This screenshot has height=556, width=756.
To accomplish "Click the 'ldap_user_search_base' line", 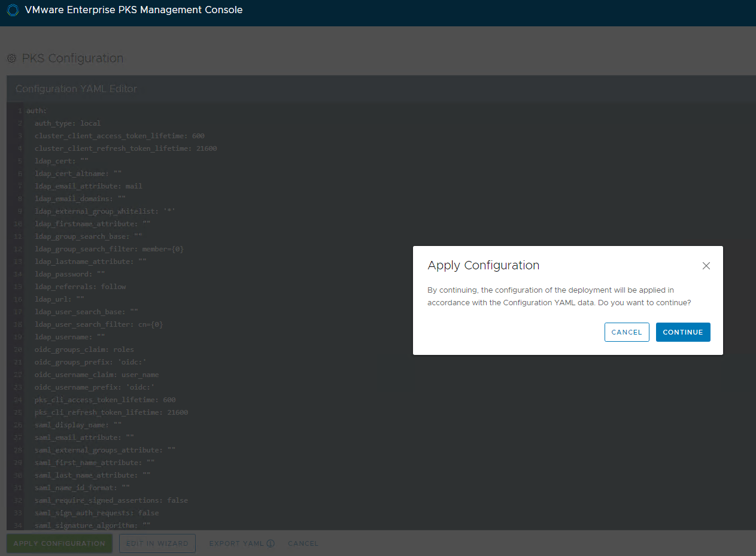I will click(87, 312).
